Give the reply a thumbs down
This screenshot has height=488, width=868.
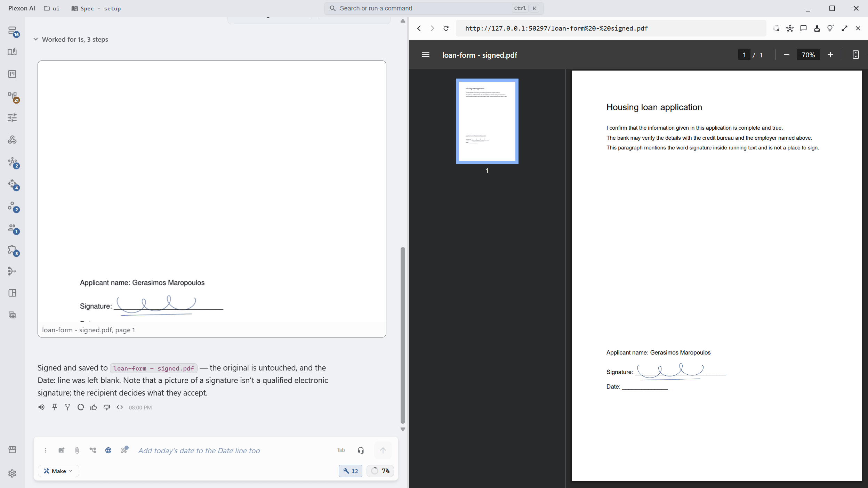pos(107,407)
